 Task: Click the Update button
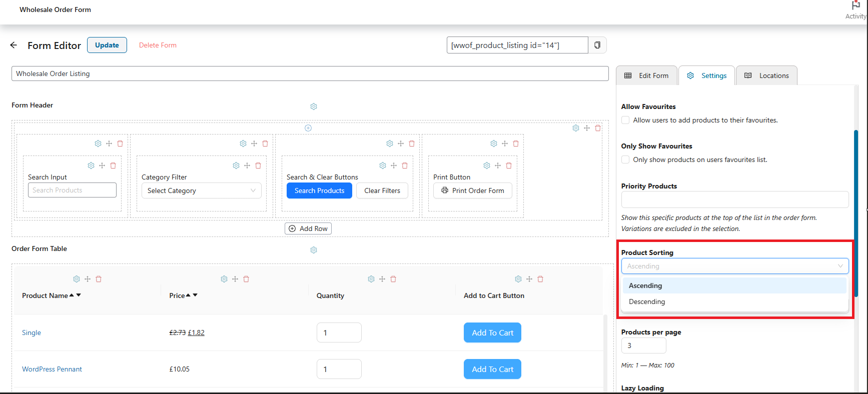[107, 45]
